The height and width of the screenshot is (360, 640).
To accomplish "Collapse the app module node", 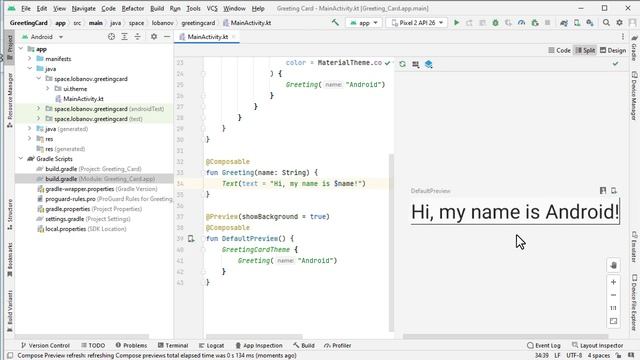I will tap(21, 49).
